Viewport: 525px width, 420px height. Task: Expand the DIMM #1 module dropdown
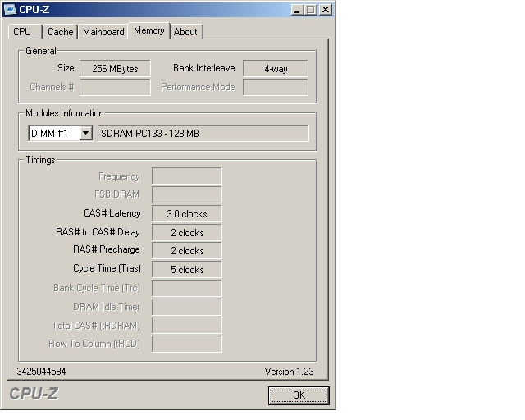[x=86, y=134]
